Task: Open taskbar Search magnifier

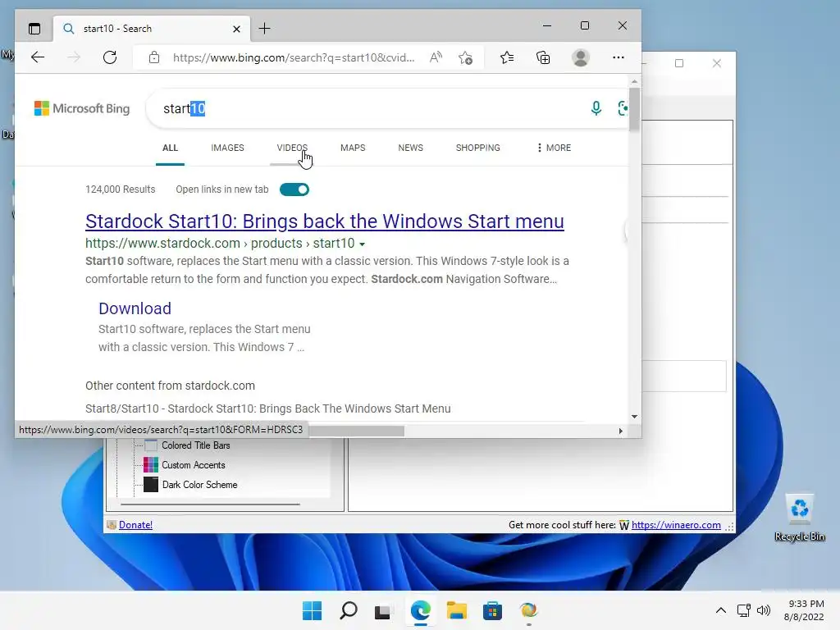Action: (348, 610)
